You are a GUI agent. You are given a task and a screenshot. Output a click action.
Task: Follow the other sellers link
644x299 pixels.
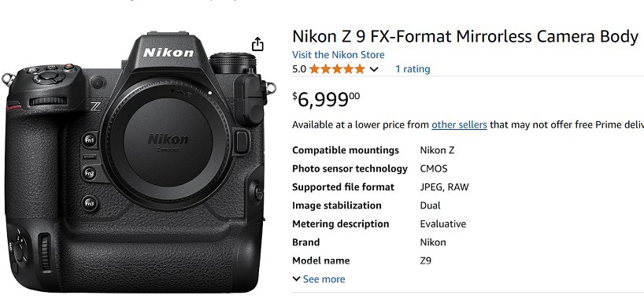coord(459,124)
